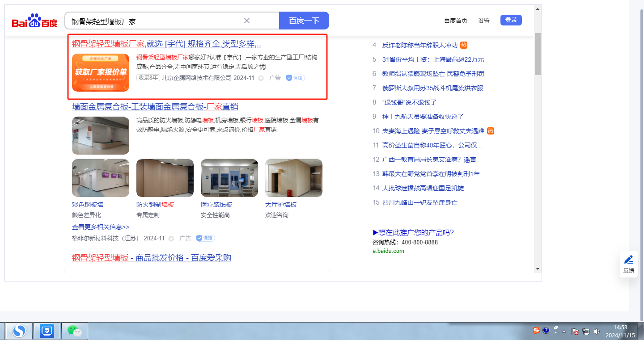Click the page scrollbar down arrow

coord(538,269)
